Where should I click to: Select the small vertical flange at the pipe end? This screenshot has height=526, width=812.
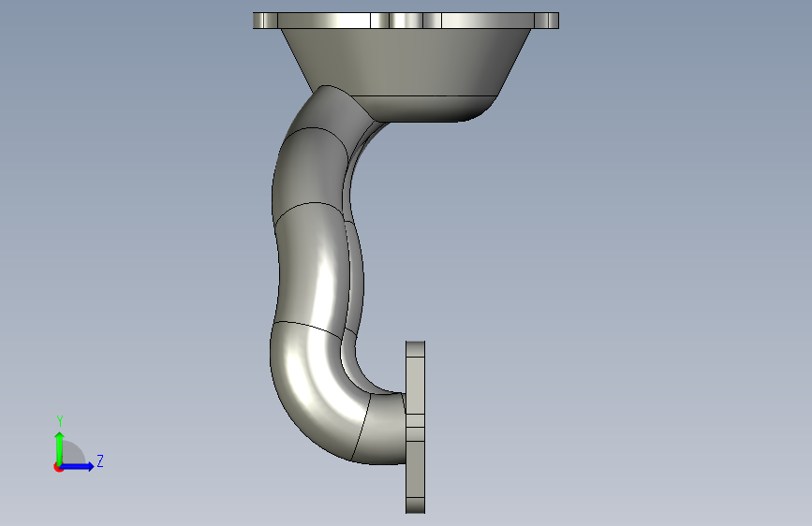pos(415,427)
